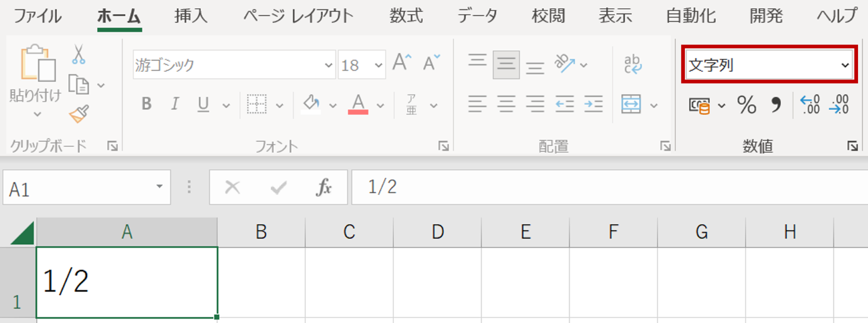Open the 游ゴシック font name dropdown
The height and width of the screenshot is (323, 868).
click(329, 66)
